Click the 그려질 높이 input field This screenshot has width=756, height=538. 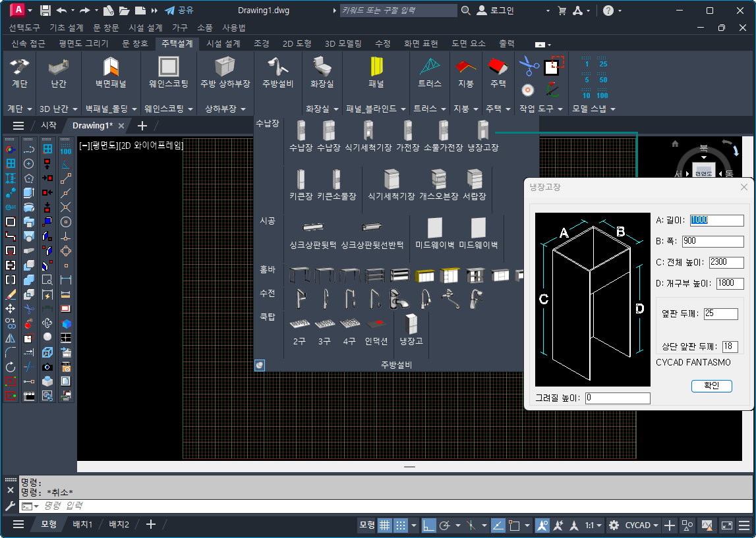point(618,398)
